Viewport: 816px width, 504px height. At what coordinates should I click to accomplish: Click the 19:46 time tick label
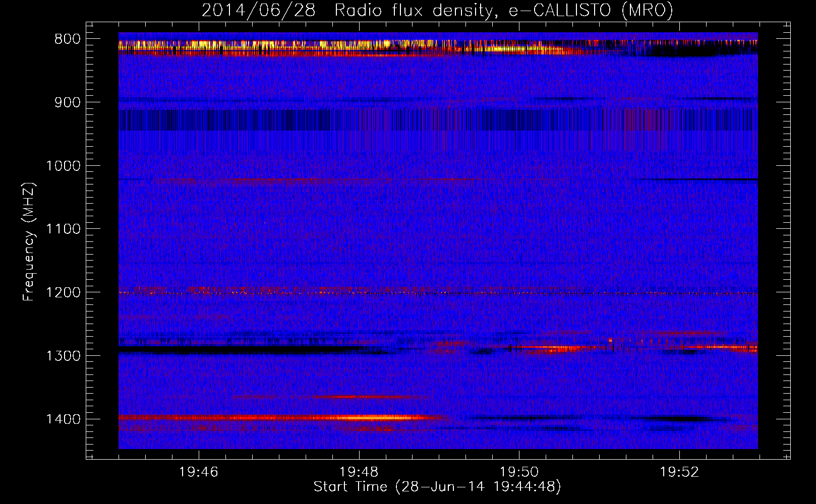[x=199, y=472]
